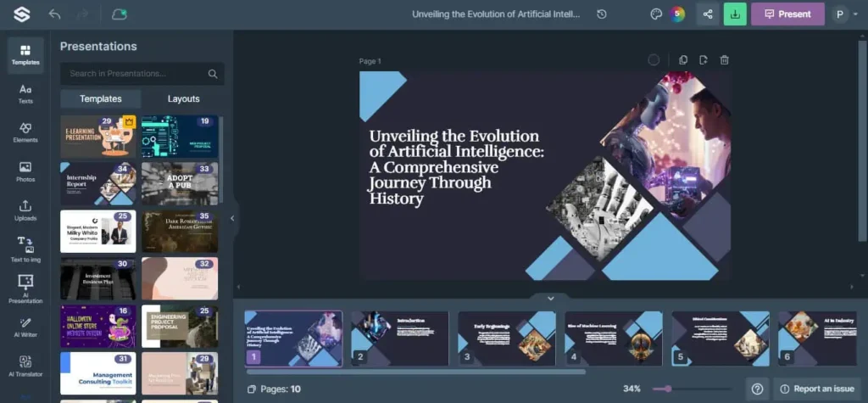The width and height of the screenshot is (868, 403).
Task: Switch to the Layouts tab
Action: point(184,98)
